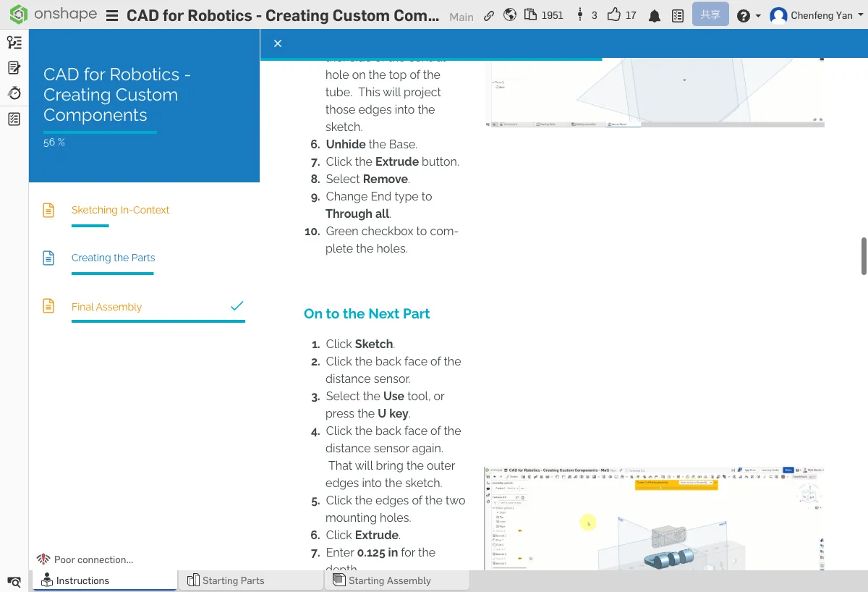Open the notes panel icon in sidebar
The image size is (868, 592).
tap(14, 68)
